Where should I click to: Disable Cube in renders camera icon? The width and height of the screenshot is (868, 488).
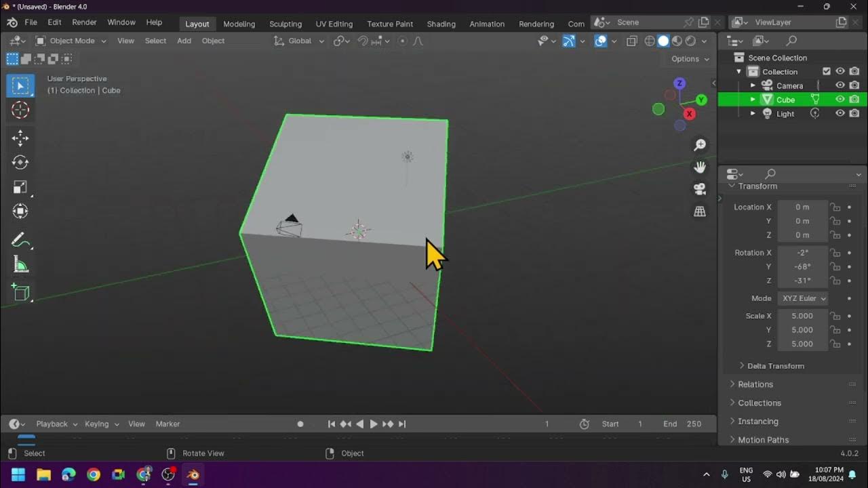pyautogui.click(x=854, y=99)
